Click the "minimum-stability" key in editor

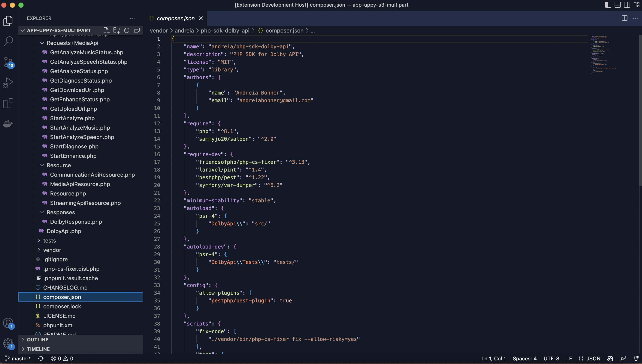(x=213, y=201)
